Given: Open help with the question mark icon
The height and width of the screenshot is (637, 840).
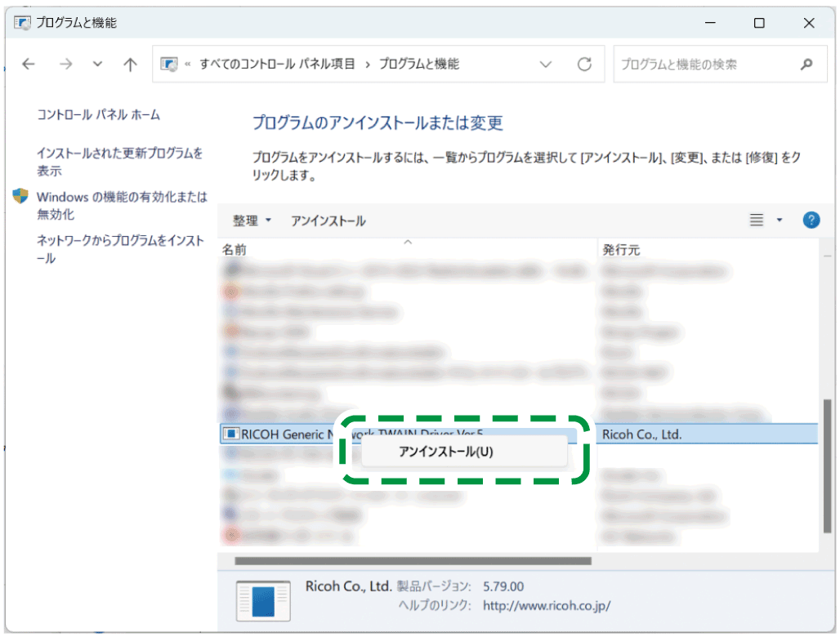Looking at the screenshot, I should coord(811,220).
